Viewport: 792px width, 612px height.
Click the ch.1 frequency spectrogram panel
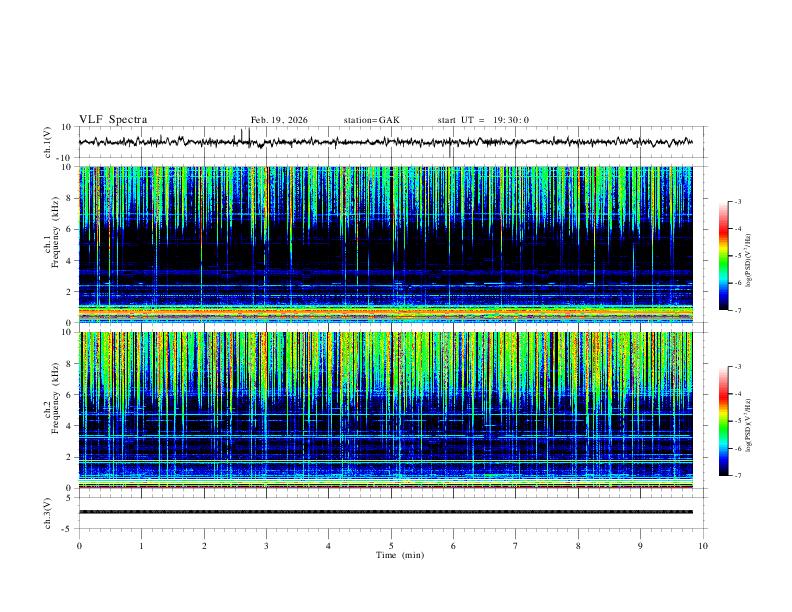click(x=385, y=244)
